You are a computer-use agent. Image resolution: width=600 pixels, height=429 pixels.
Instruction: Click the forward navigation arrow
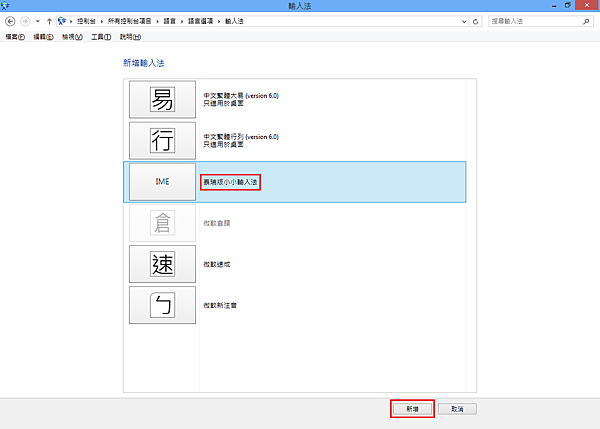pyautogui.click(x=25, y=21)
